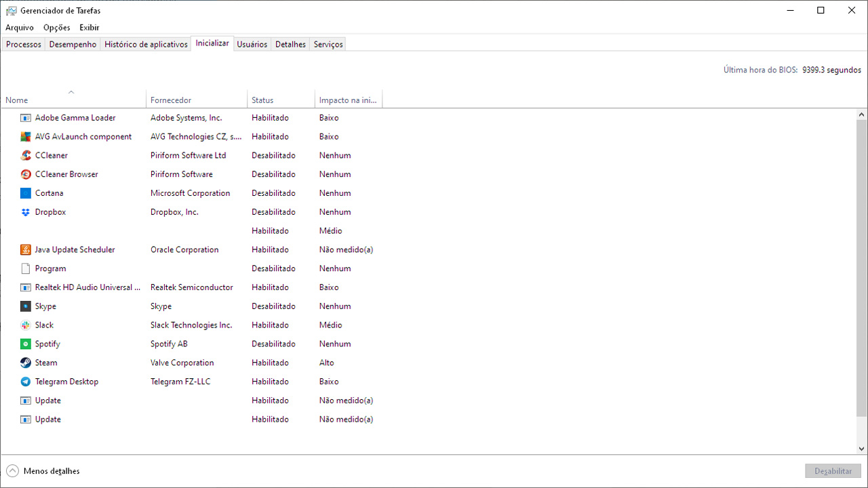Image resolution: width=868 pixels, height=488 pixels.
Task: Select the Valve Corporation vendor cell
Action: click(182, 363)
